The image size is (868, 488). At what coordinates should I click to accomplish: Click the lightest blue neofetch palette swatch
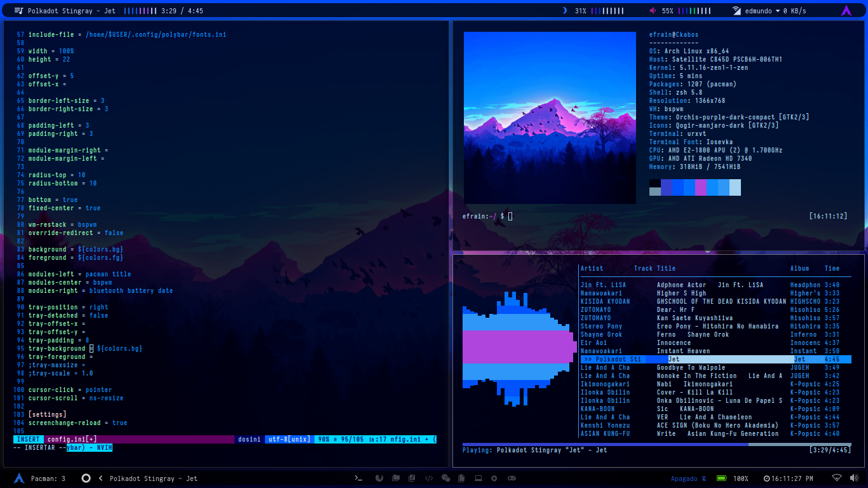735,187
